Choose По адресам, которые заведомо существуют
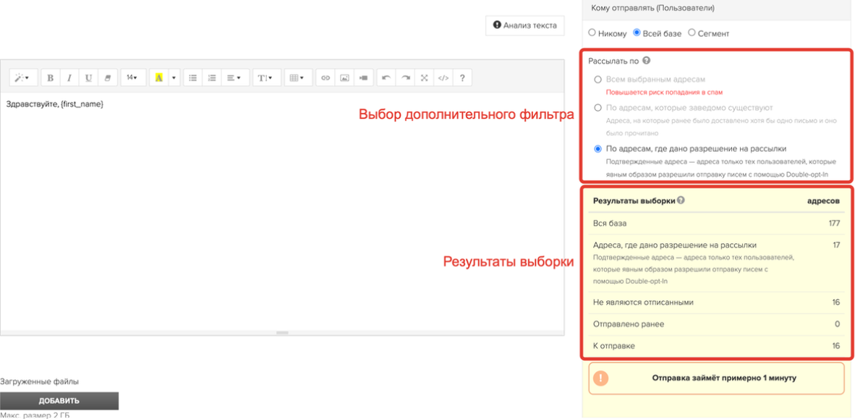This screenshot has height=419, width=868. (597, 107)
